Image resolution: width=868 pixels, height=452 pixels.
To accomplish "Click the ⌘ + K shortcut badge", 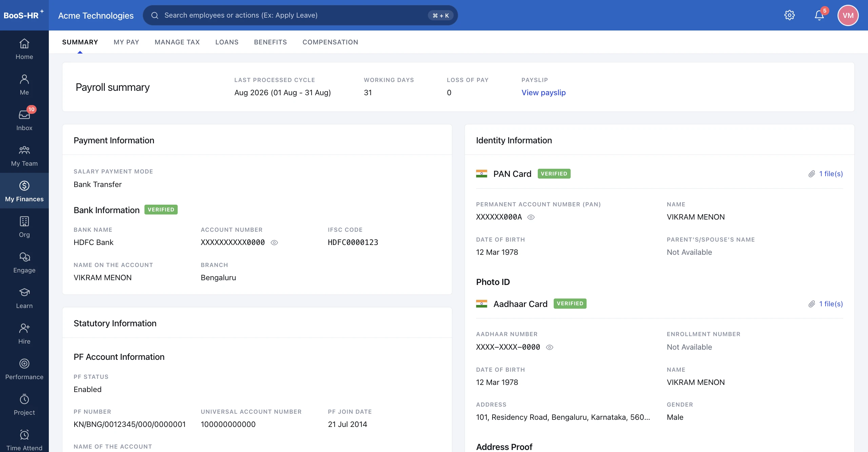I will point(441,16).
